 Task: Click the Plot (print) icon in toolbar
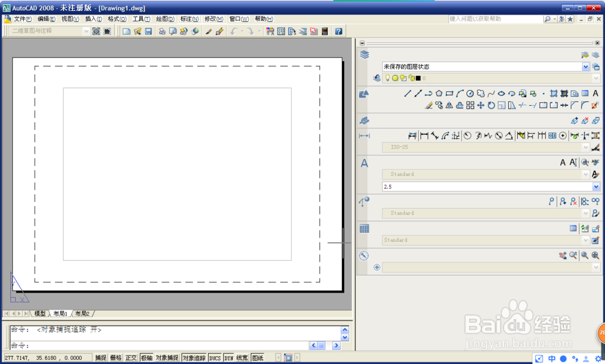point(162,31)
